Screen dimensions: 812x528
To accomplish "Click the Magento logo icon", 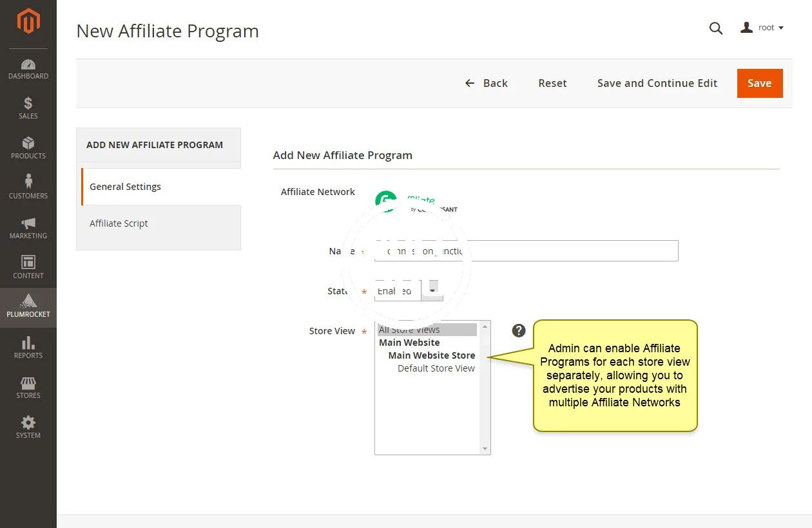I will click(x=28, y=22).
